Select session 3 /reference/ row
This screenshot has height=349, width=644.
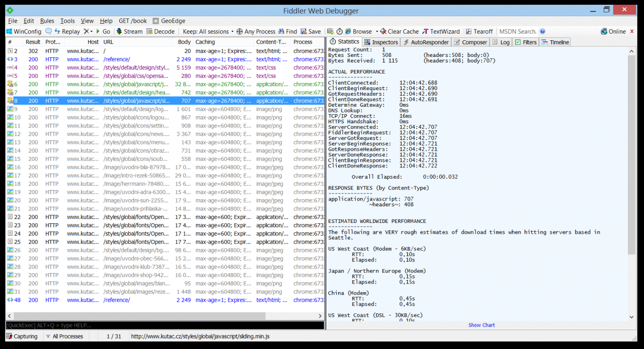pyautogui.click(x=165, y=59)
